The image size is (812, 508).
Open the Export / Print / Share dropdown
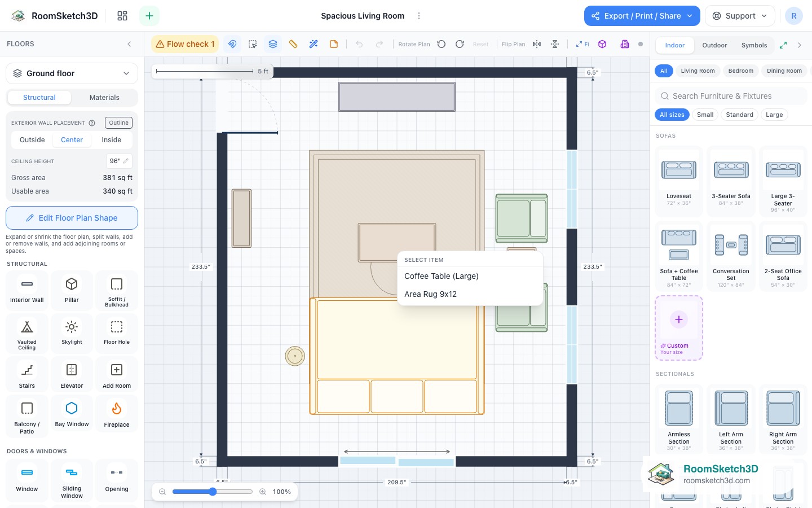(x=642, y=16)
